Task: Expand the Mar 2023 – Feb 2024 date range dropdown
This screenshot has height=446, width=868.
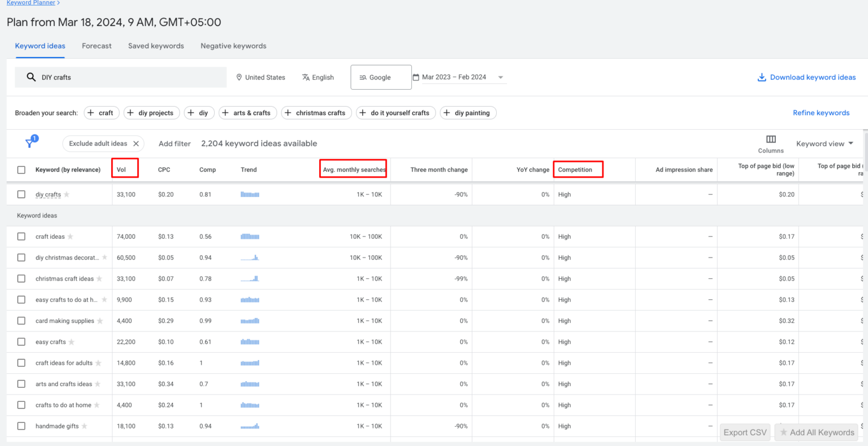Action: 501,77
